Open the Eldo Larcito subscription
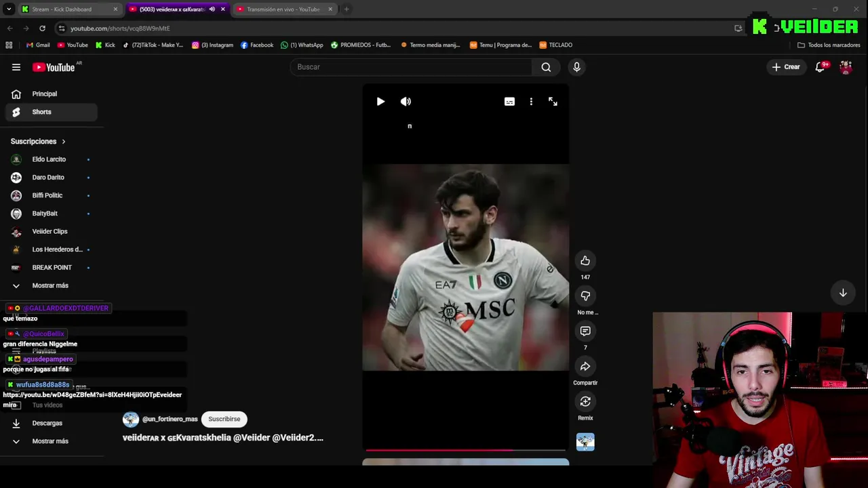The width and height of the screenshot is (868, 488). click(x=52, y=159)
